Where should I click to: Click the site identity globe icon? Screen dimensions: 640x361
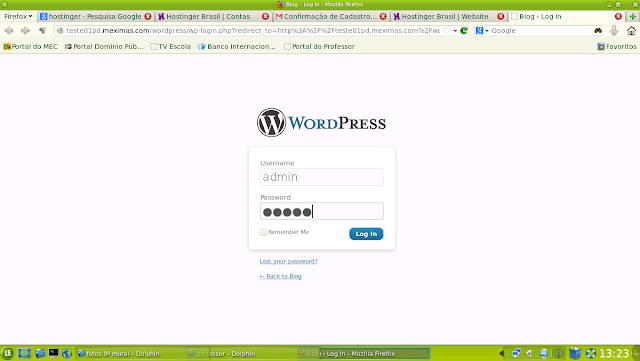click(x=60, y=31)
